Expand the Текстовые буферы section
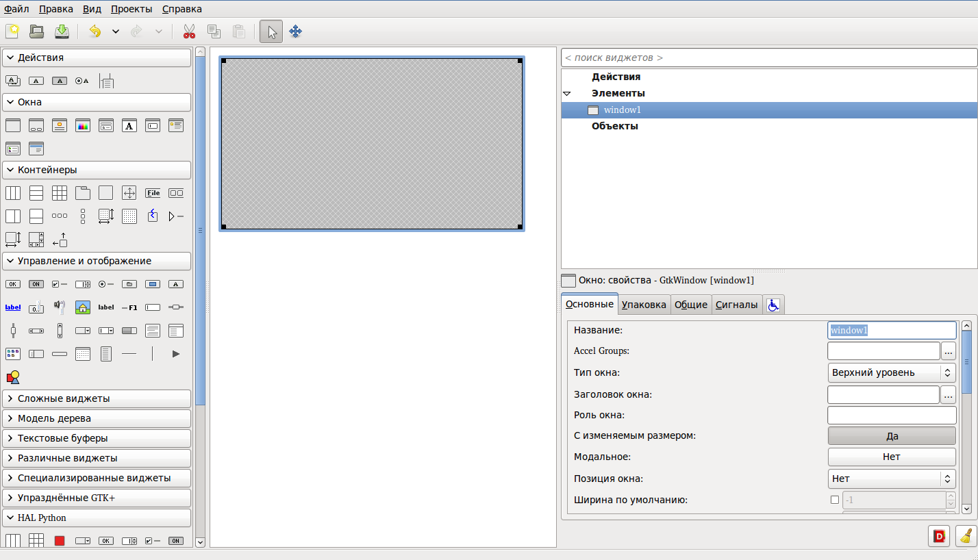The height and width of the screenshot is (560, 978). click(x=97, y=438)
